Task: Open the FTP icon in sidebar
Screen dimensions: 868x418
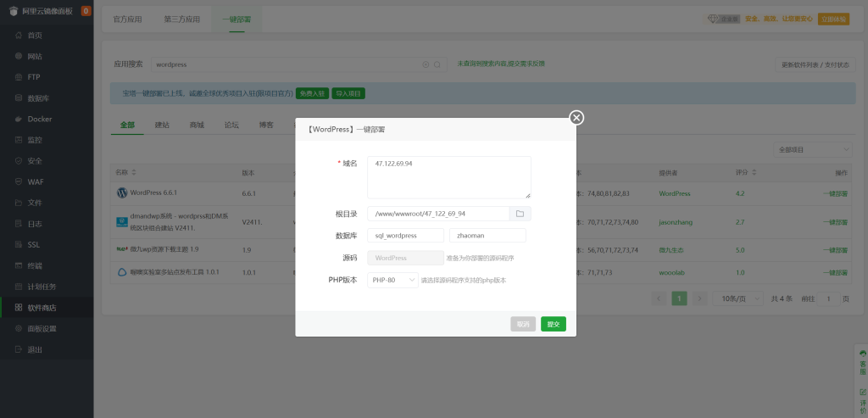Action: coord(19,77)
